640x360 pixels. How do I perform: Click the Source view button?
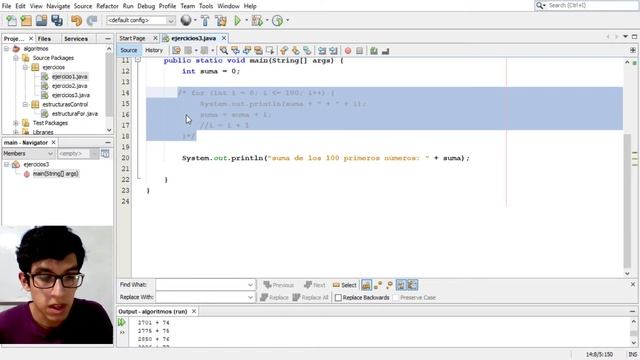coord(129,50)
